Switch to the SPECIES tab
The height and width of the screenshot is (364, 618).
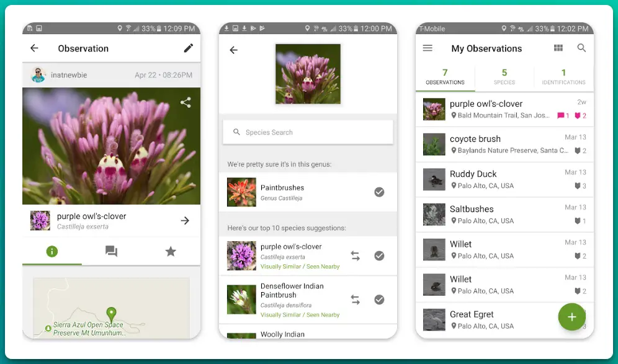[x=504, y=76]
